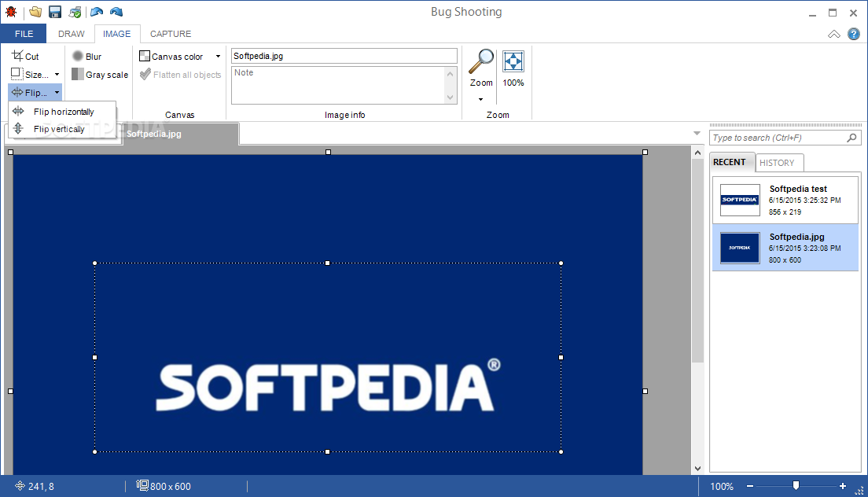This screenshot has width=868, height=497.
Task: Open the Softpedia test thumbnail
Action: pyautogui.click(x=740, y=200)
